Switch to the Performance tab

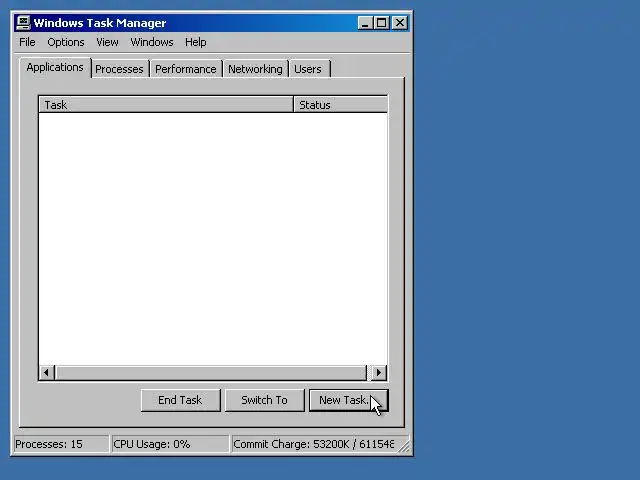pos(186,69)
